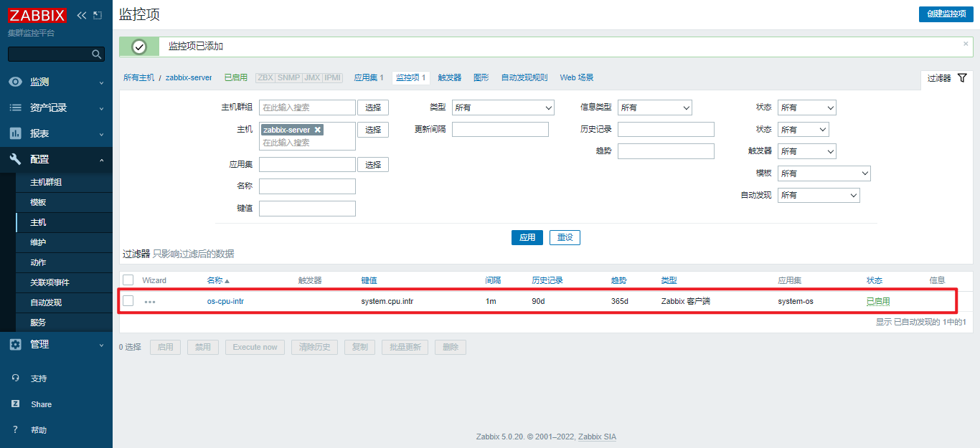Click 选择 next to 应用集 field

pos(373,165)
